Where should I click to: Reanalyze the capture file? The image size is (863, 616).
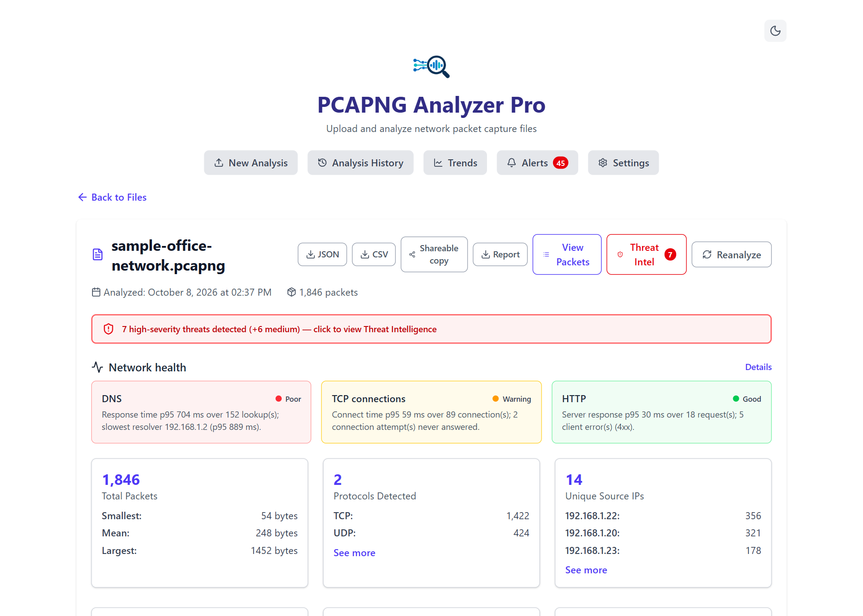pos(731,254)
